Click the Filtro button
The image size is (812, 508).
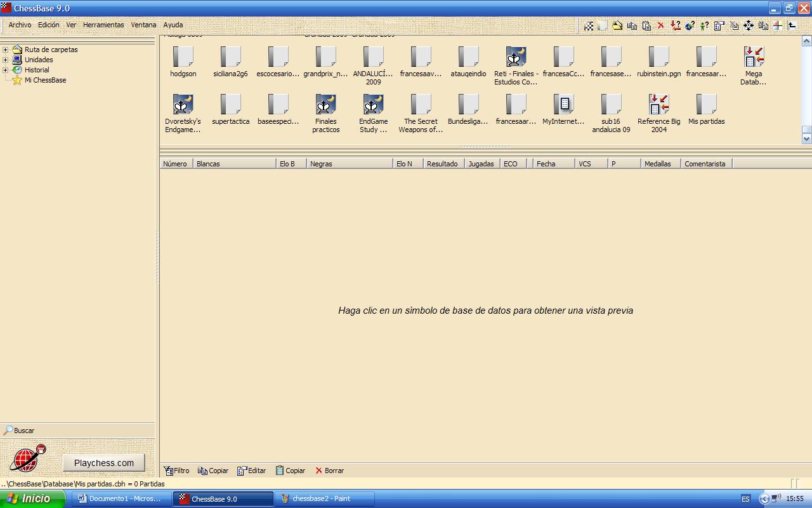click(176, 471)
